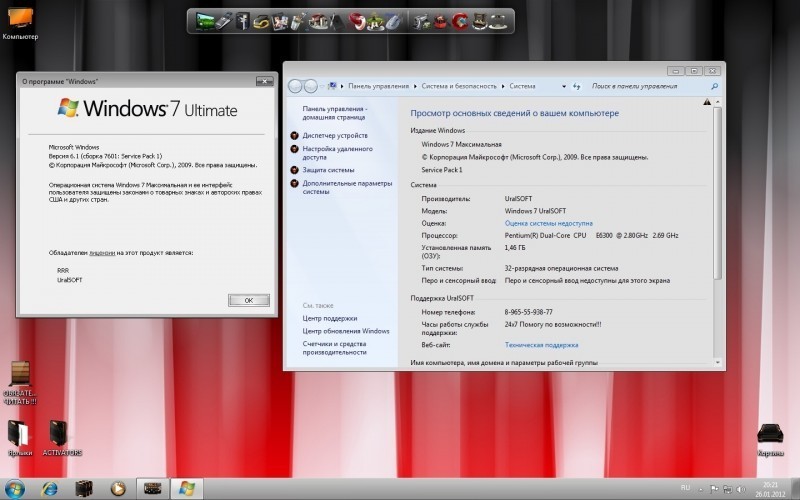The height and width of the screenshot is (500, 800).
Task: Open Техническая поддержка website link
Action: [541, 345]
